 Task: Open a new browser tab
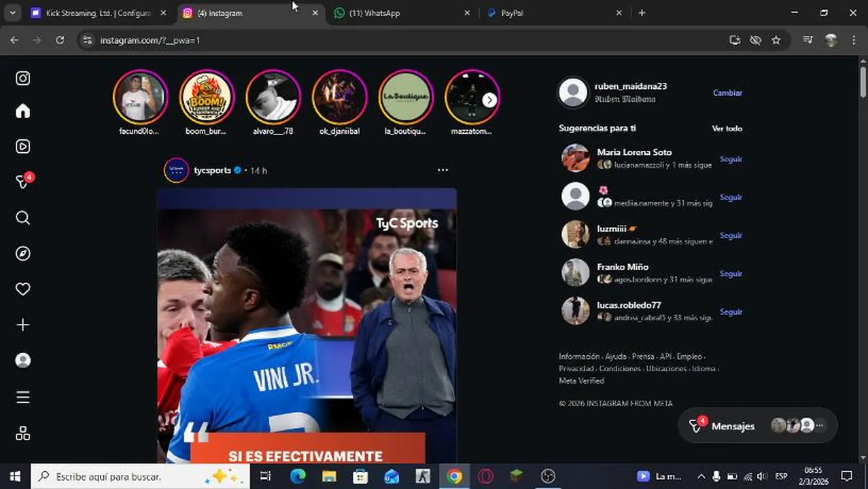click(x=642, y=13)
